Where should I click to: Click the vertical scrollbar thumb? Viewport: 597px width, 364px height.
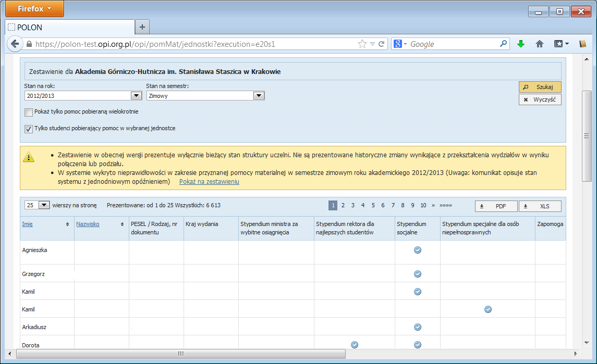pyautogui.click(x=587, y=136)
